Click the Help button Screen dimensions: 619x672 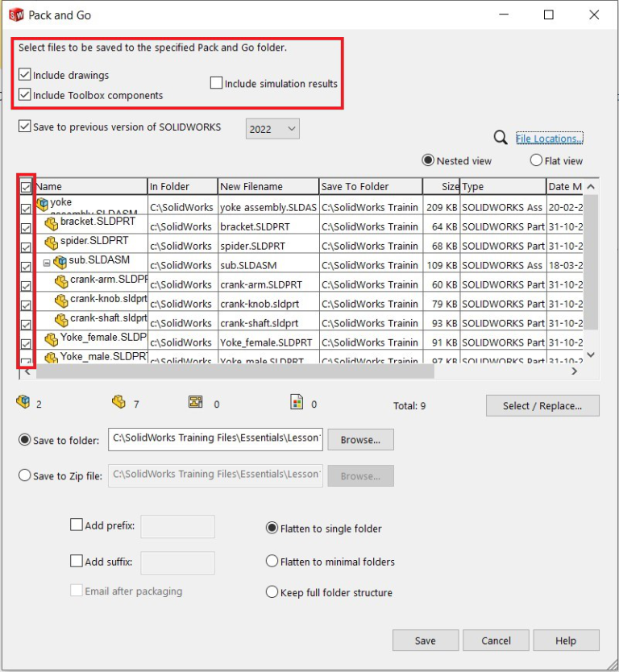[x=566, y=641]
